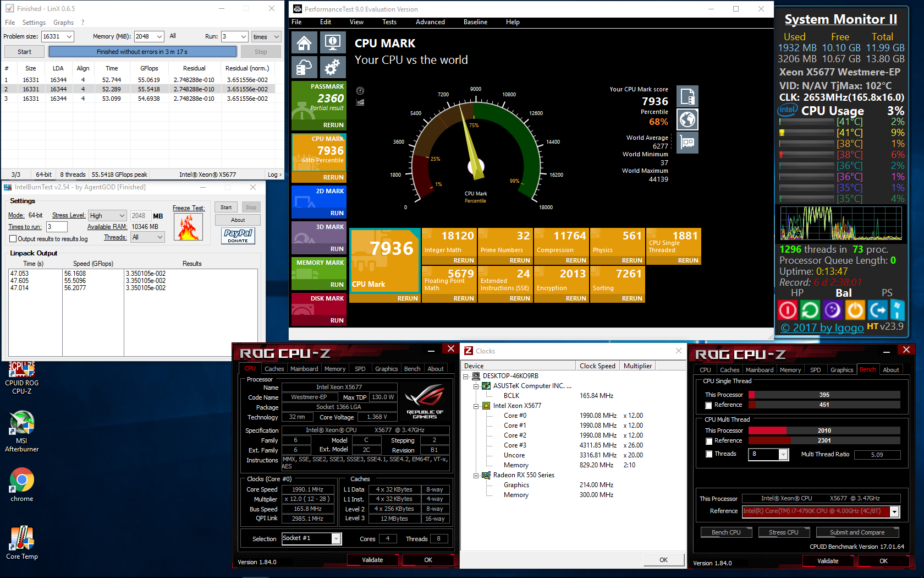
Task: Open PerformanceTest Baseline menu
Action: pyautogui.click(x=475, y=22)
